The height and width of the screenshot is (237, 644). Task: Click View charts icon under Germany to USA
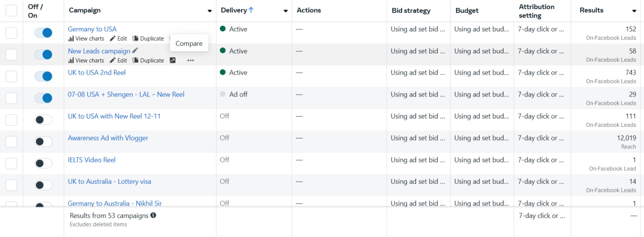pyautogui.click(x=71, y=39)
